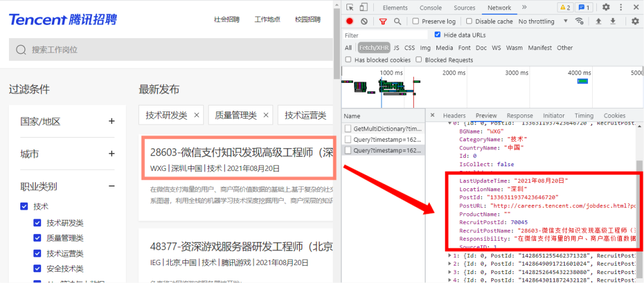Enable the Preserve log checkbox
644x283 pixels.
click(416, 21)
